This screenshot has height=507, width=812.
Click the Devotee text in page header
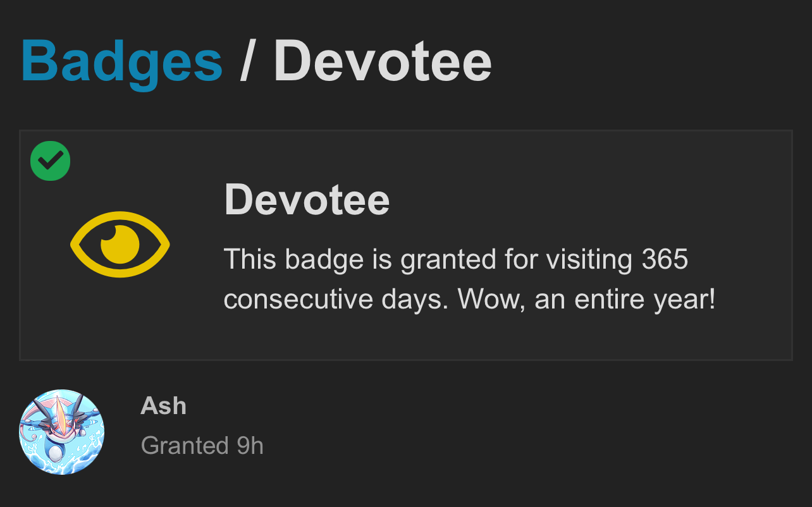[x=383, y=61]
